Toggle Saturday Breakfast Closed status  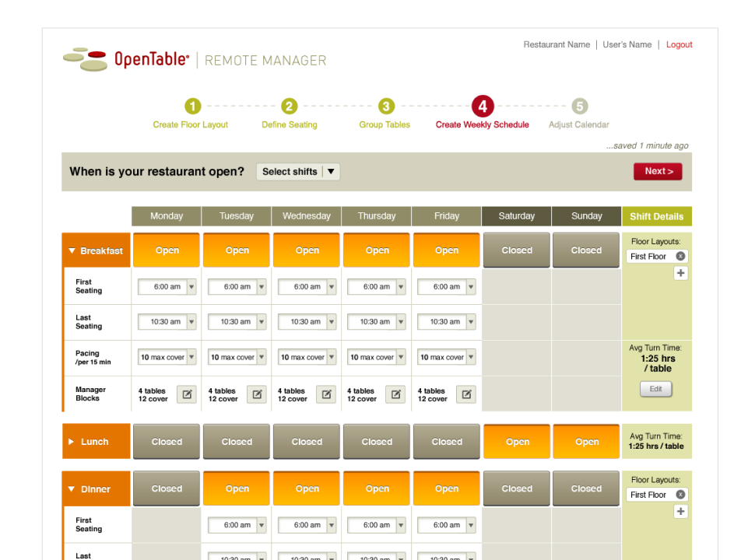(x=517, y=250)
